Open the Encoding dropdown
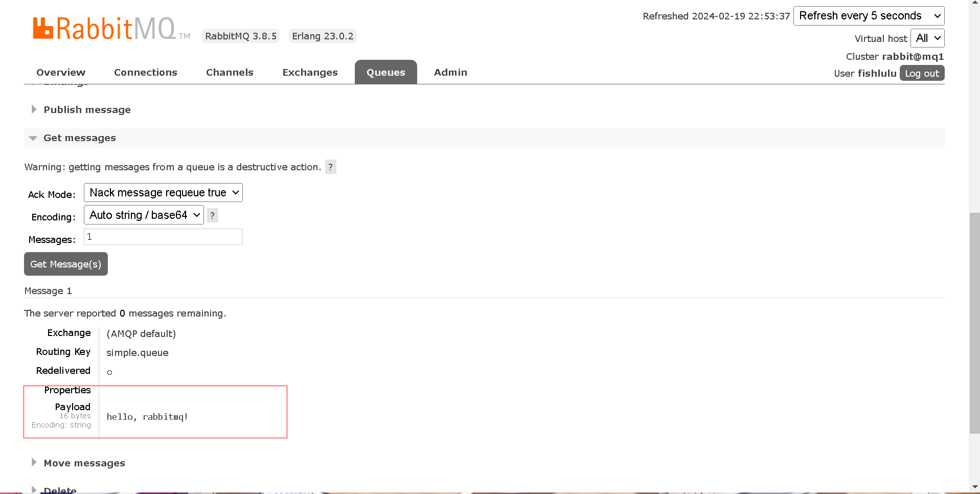The height and width of the screenshot is (494, 980). (x=144, y=215)
